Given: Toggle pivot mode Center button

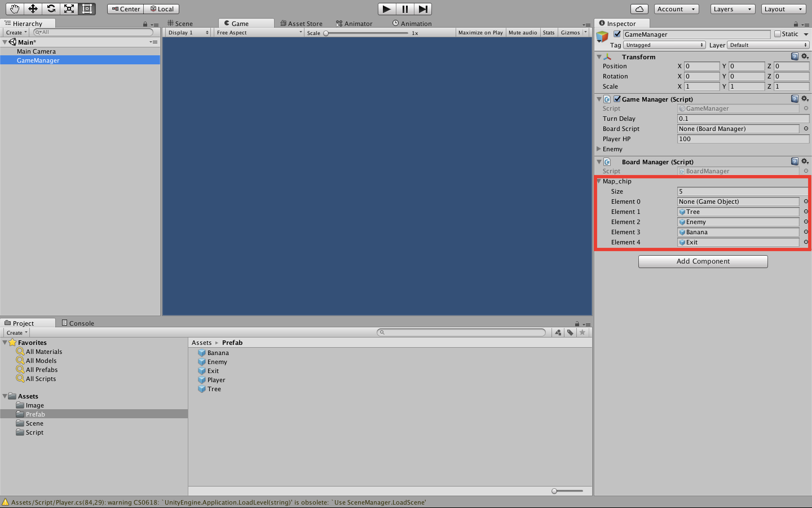Looking at the screenshot, I should coord(125,9).
